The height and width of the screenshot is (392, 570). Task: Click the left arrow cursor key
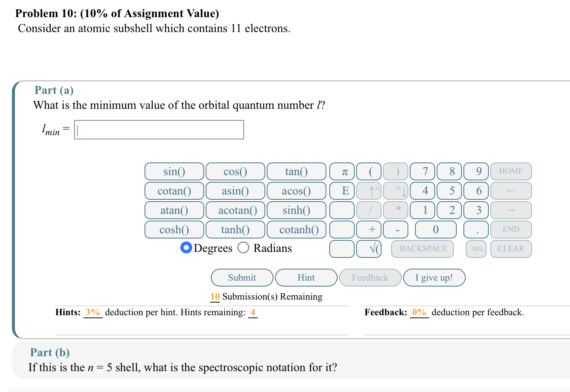(x=511, y=191)
